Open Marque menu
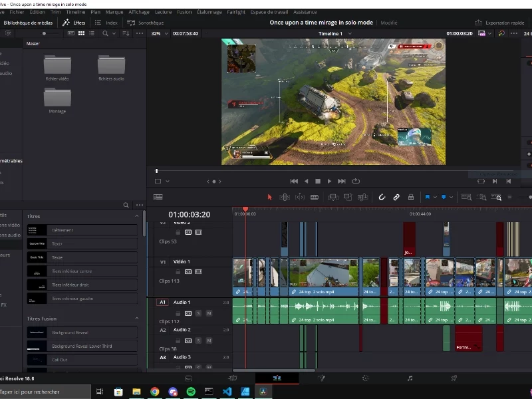Image resolution: width=532 pixels, height=399 pixels. coord(114,12)
